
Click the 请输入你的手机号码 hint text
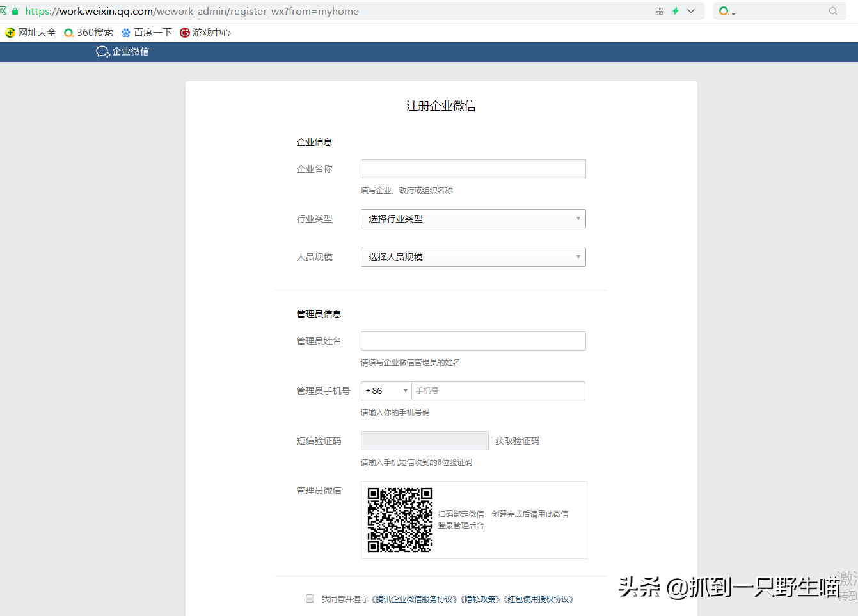tap(395, 413)
